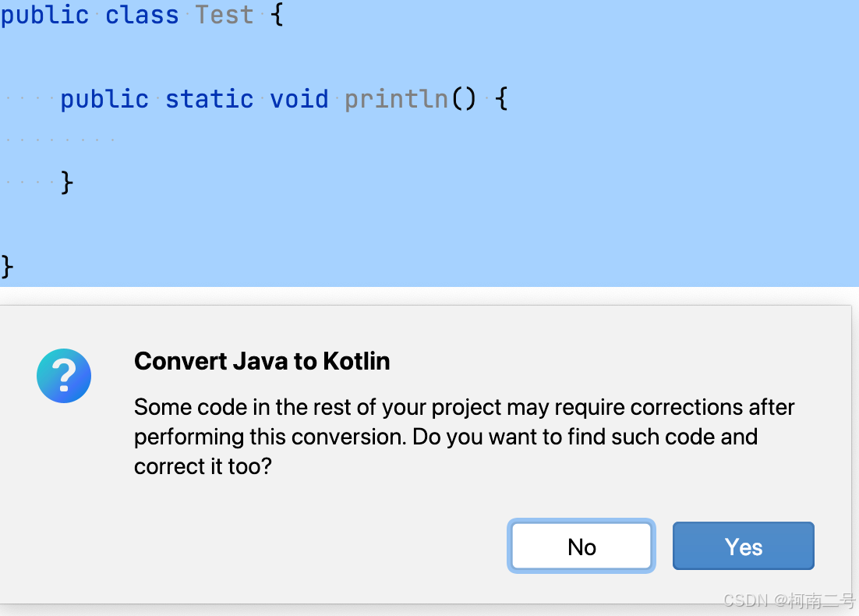
Task: Decline correction by clicking No
Action: coord(581,546)
